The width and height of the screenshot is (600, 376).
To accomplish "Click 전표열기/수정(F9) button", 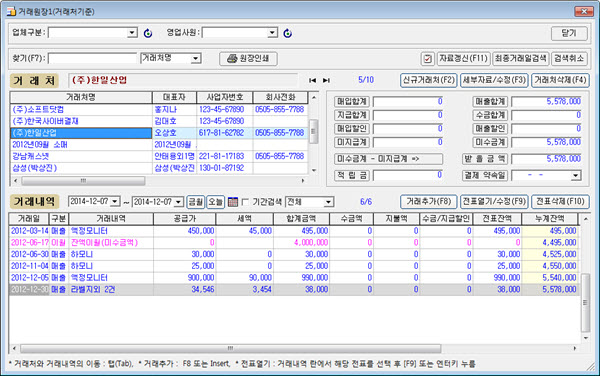I will 494,202.
